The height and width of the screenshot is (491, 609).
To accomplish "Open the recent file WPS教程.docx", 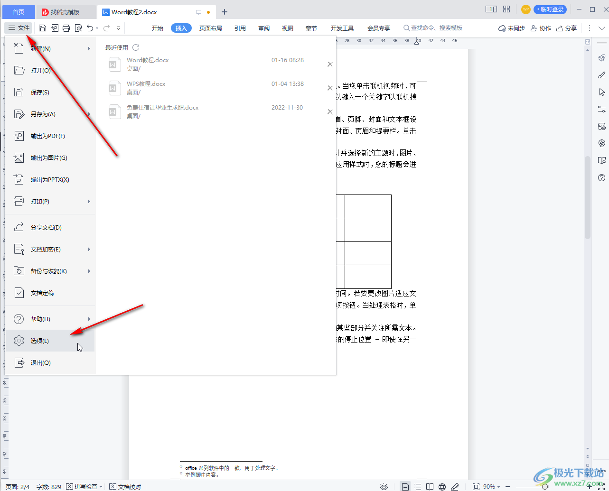I will click(x=216, y=88).
